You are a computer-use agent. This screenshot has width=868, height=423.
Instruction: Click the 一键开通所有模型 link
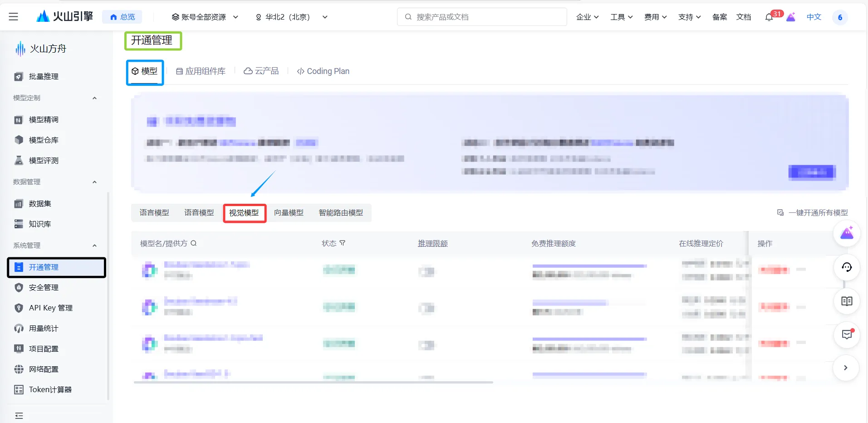[x=817, y=212]
